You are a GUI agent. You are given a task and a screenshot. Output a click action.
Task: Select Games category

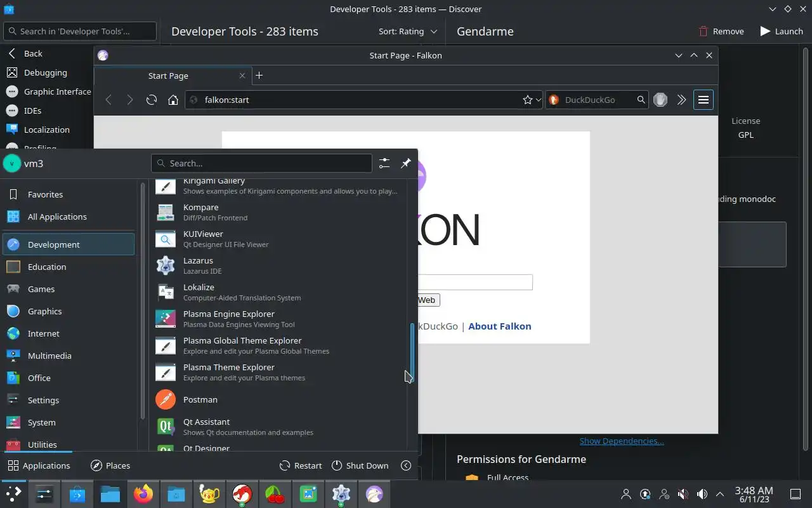tap(69, 289)
